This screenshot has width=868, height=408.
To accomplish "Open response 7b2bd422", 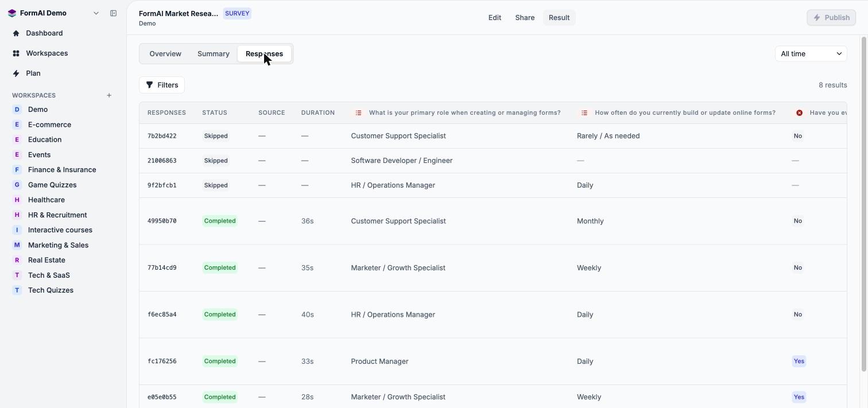I will click(162, 136).
